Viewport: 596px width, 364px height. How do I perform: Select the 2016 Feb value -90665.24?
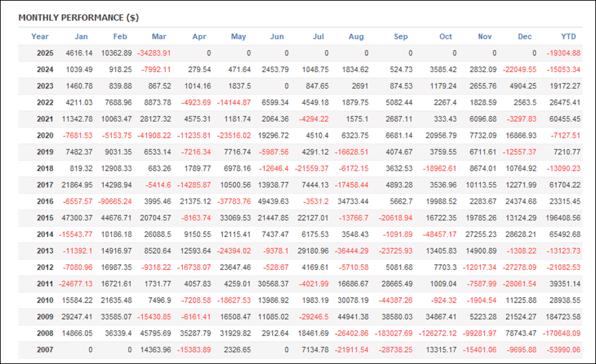[x=115, y=201]
